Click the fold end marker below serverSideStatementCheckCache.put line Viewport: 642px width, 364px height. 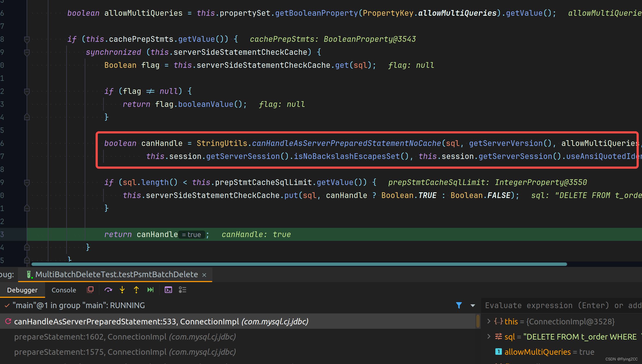tap(27, 208)
